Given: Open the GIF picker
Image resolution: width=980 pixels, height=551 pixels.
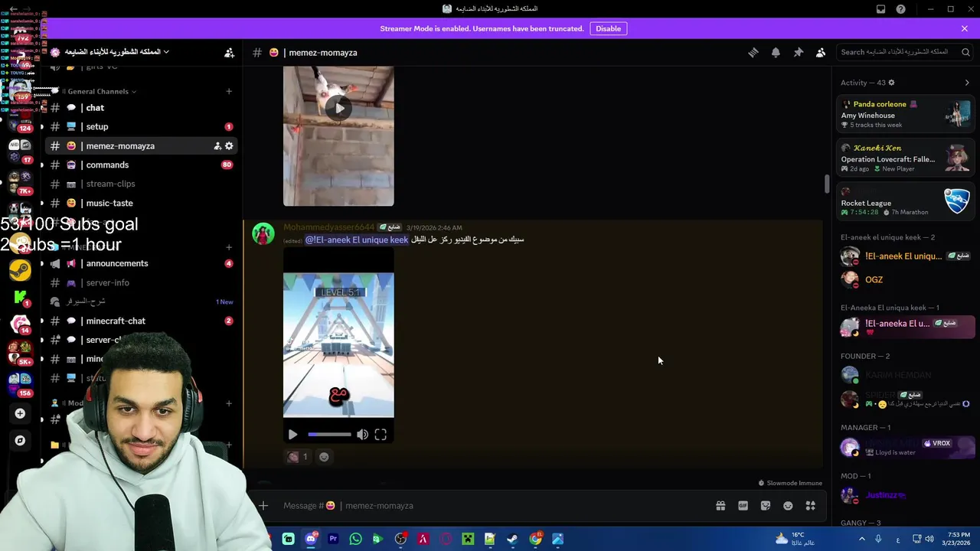Looking at the screenshot, I should pyautogui.click(x=743, y=506).
